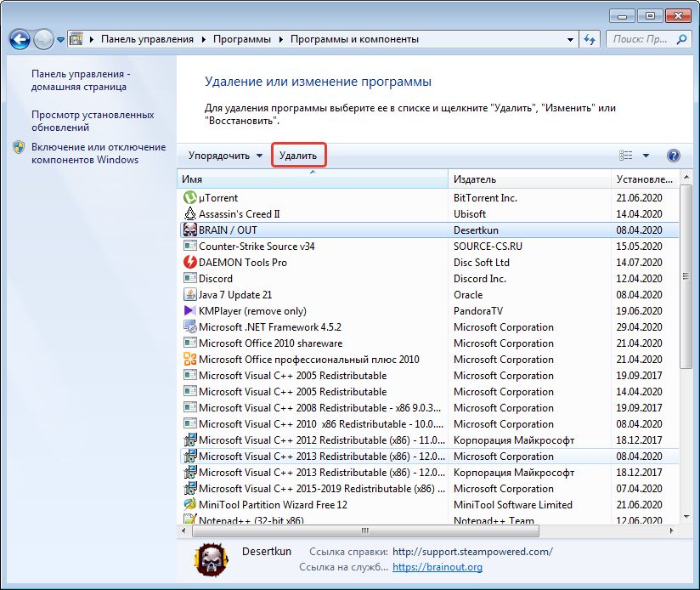Image resolution: width=700 pixels, height=590 pixels.
Task: Click the Assassin's Creed II icon
Action: 190,213
